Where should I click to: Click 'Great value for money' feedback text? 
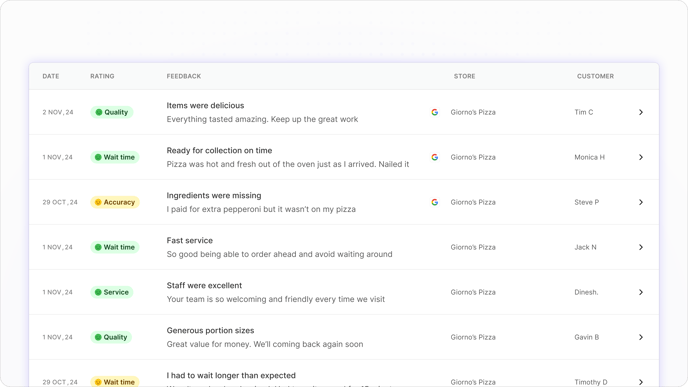[265, 344]
